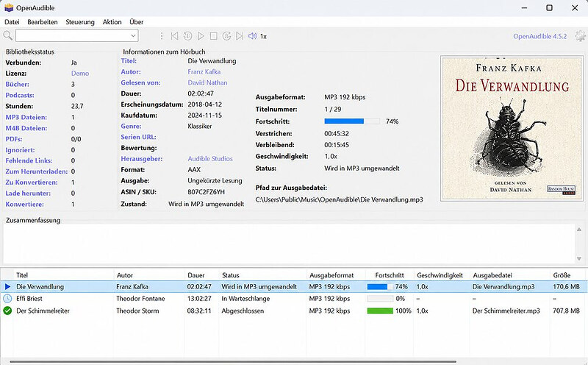Sort by the Ausgabeformat column header

[336, 275]
